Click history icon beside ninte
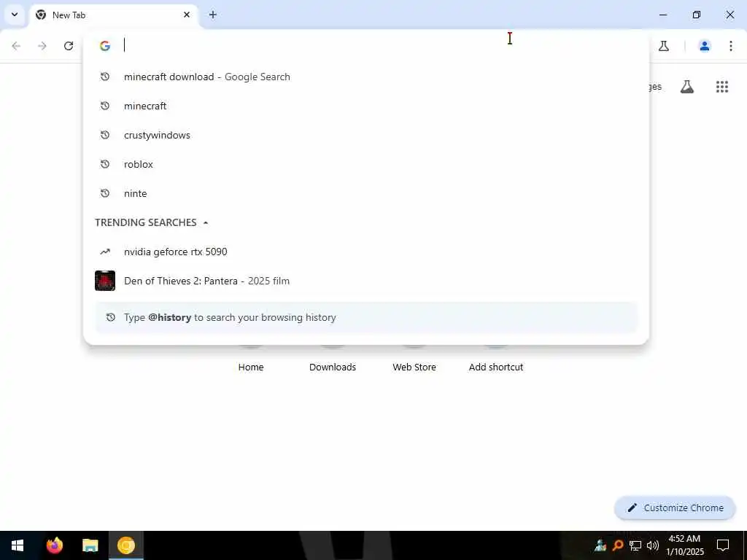Image resolution: width=747 pixels, height=560 pixels. pyautogui.click(x=105, y=193)
